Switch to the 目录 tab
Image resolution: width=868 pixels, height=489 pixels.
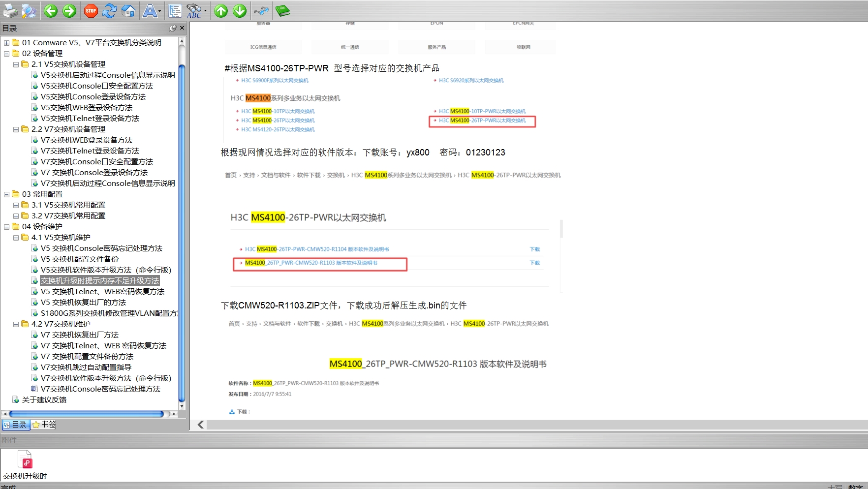[15, 425]
